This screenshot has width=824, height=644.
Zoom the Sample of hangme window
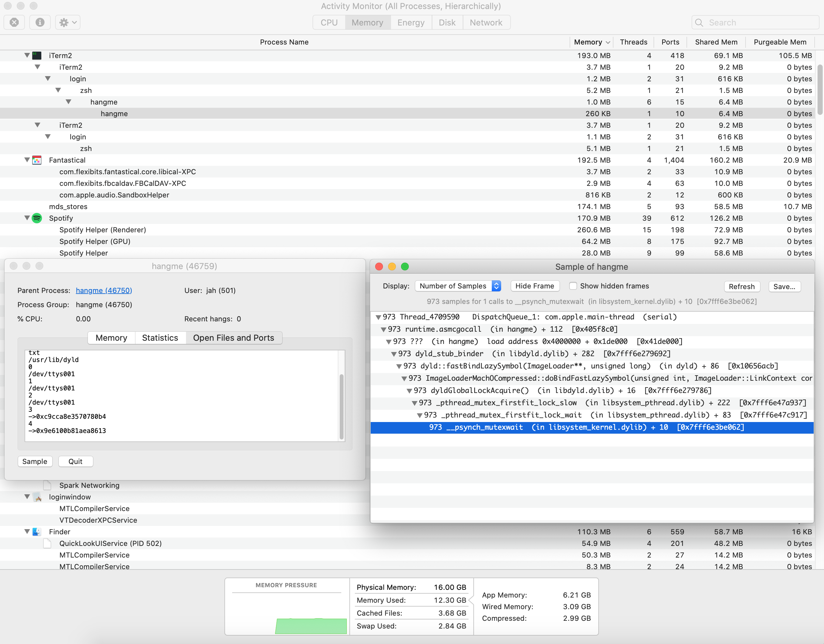pos(405,267)
